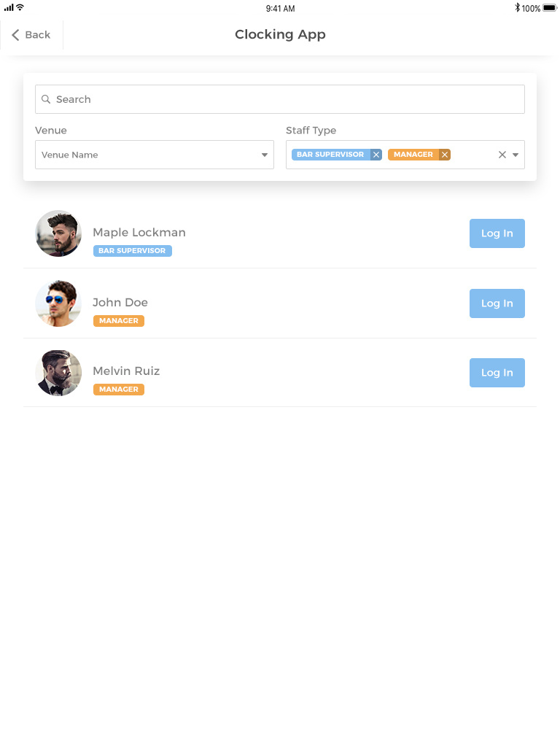The height and width of the screenshot is (747, 560).
Task: Log in as John Doe
Action: click(x=497, y=303)
